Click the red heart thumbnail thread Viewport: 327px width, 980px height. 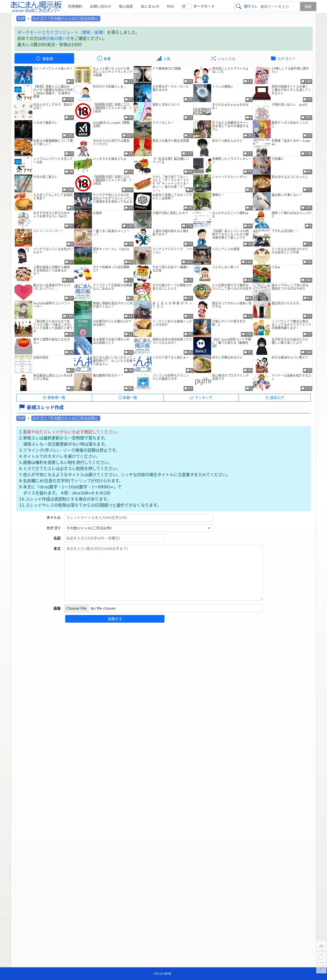tap(23, 292)
